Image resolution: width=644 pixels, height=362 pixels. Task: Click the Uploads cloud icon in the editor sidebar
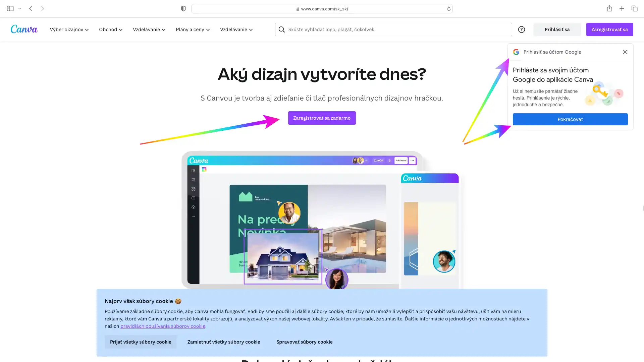[194, 207]
